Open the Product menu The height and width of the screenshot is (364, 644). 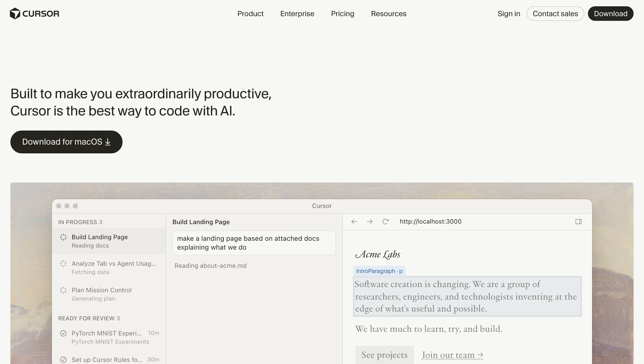coord(250,14)
